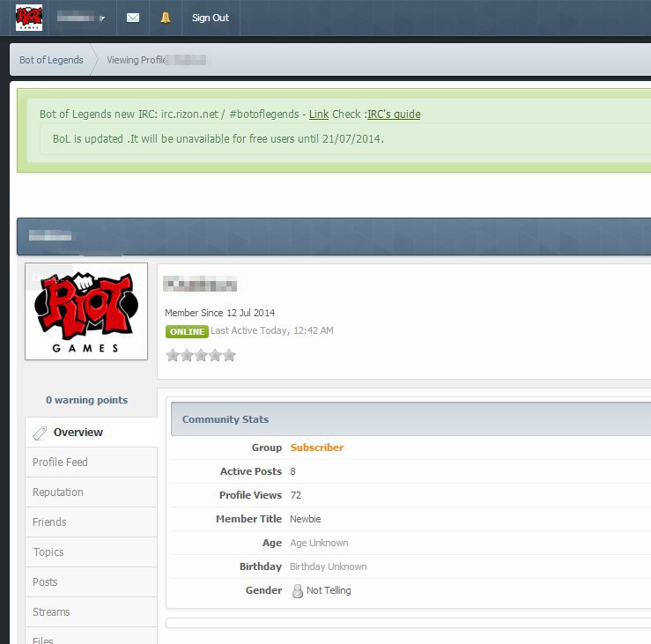This screenshot has width=651, height=644.
Task: Click the Last Active Today text
Action: click(x=272, y=330)
